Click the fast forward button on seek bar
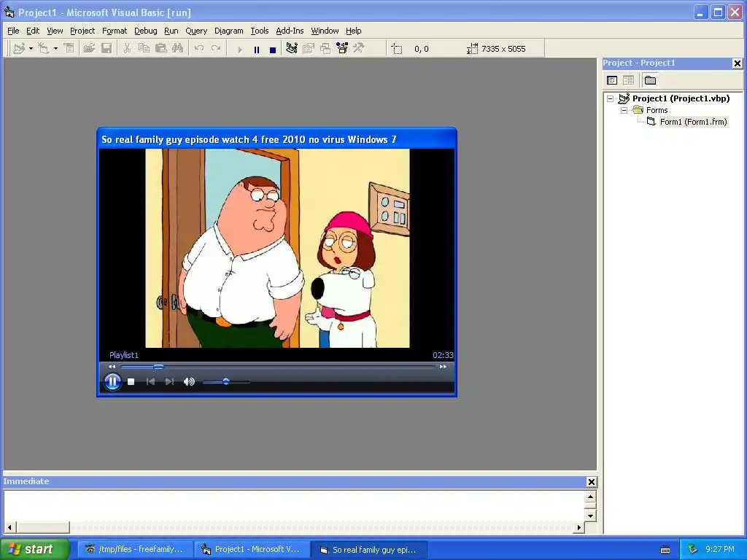The height and width of the screenshot is (560, 747). coord(443,367)
